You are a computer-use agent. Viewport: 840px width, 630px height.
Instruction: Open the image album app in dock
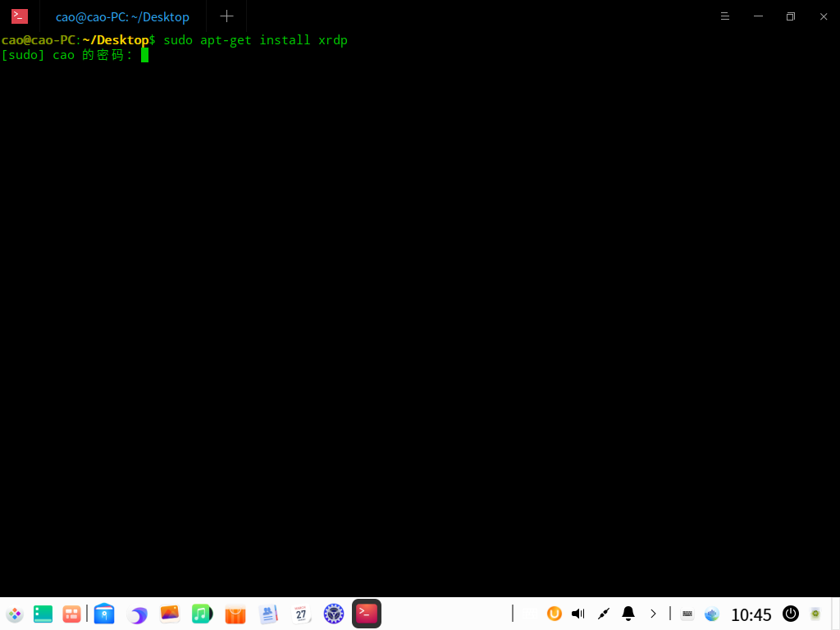click(170, 614)
